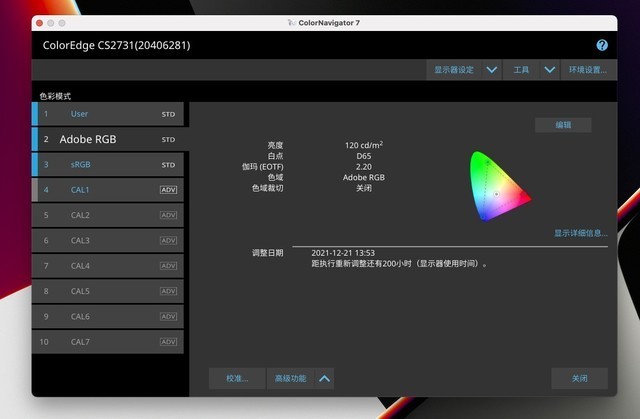The height and width of the screenshot is (419, 640).
Task: Click the 高级功能 advanced functions button
Action: [290, 379]
